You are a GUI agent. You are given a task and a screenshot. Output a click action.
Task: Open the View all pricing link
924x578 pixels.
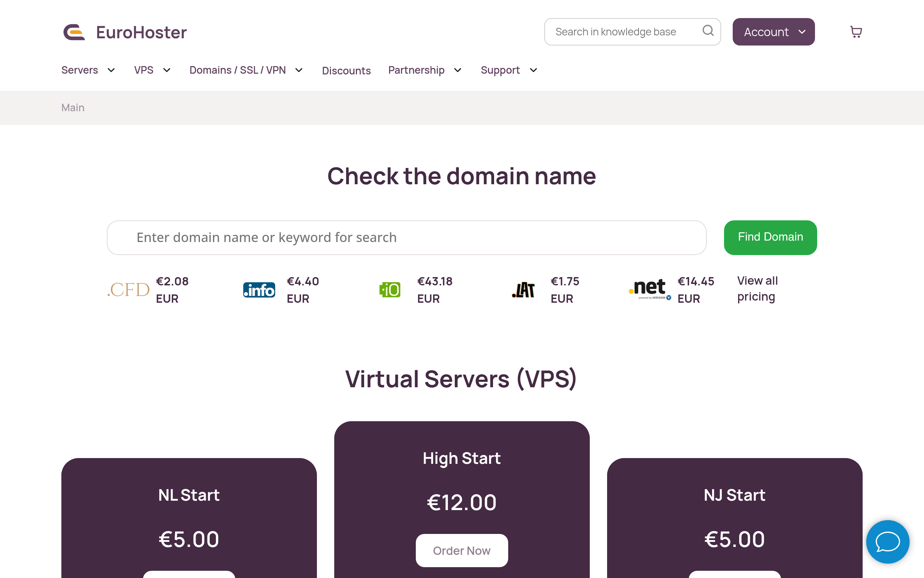point(757,289)
